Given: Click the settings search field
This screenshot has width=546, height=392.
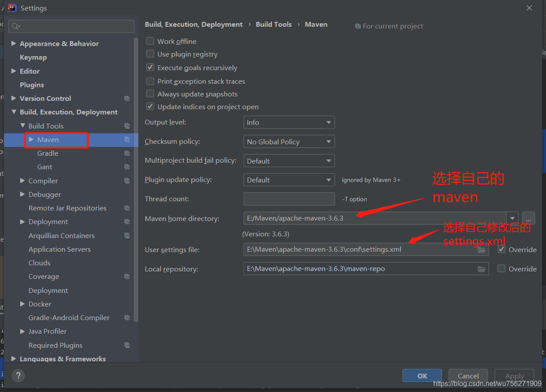Looking at the screenshot, I should [71, 26].
